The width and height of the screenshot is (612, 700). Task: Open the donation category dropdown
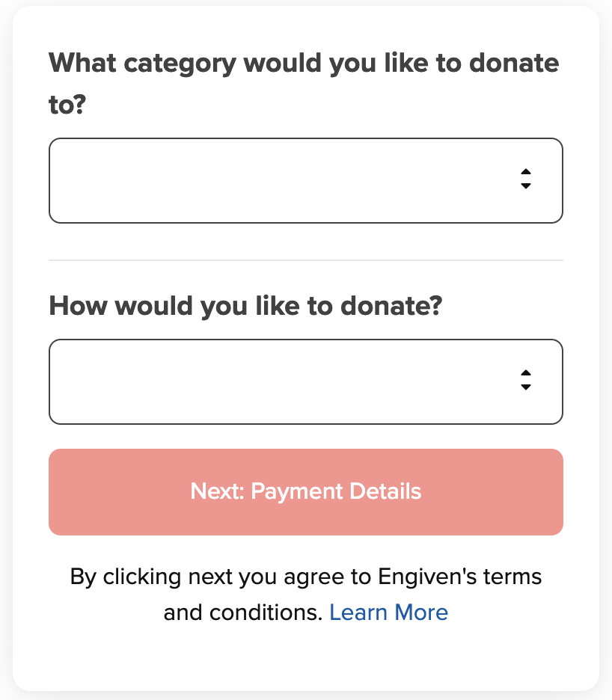pos(305,180)
